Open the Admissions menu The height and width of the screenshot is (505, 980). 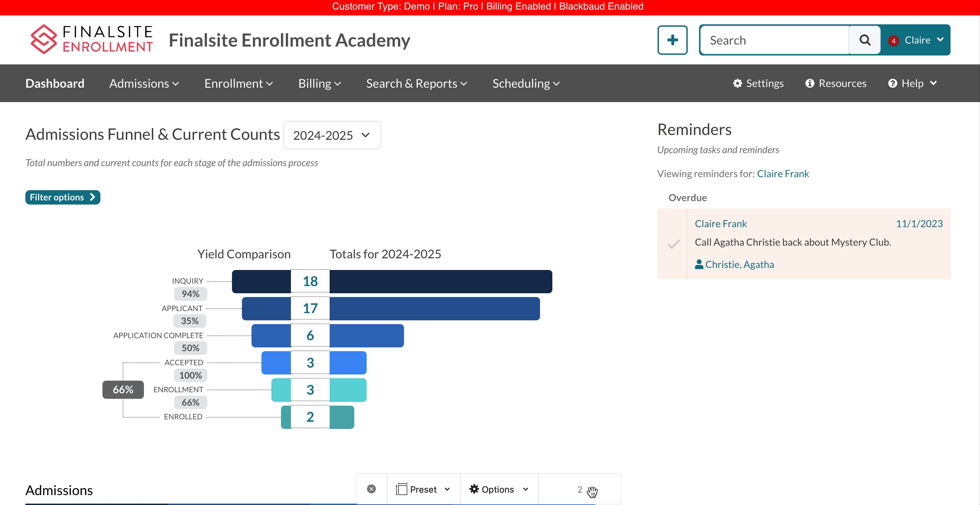tap(144, 83)
